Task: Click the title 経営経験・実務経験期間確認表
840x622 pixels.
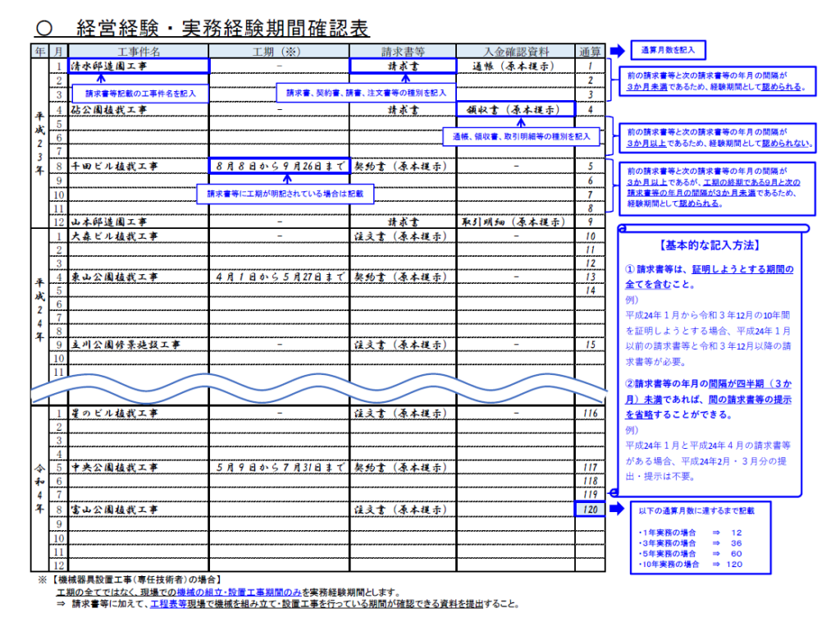Action: tap(223, 29)
